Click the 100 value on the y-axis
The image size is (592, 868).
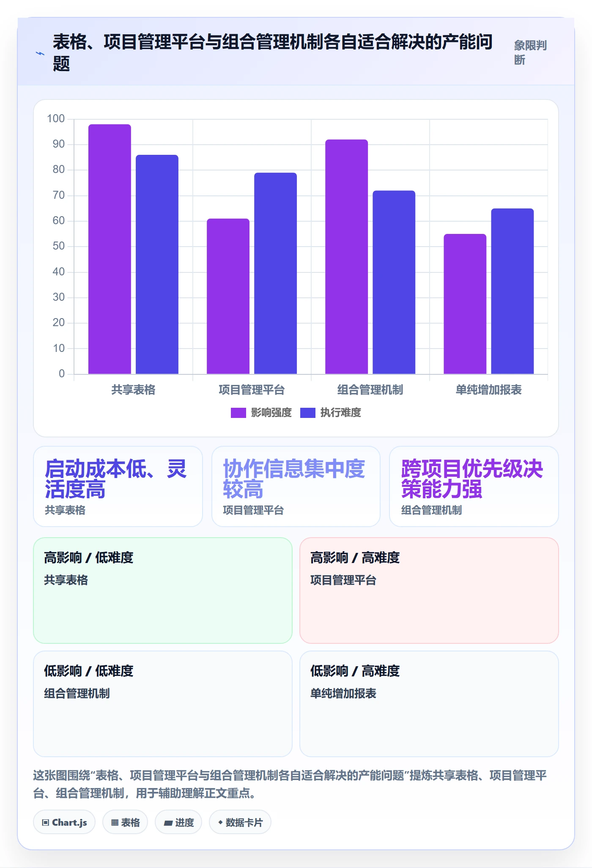click(x=56, y=119)
